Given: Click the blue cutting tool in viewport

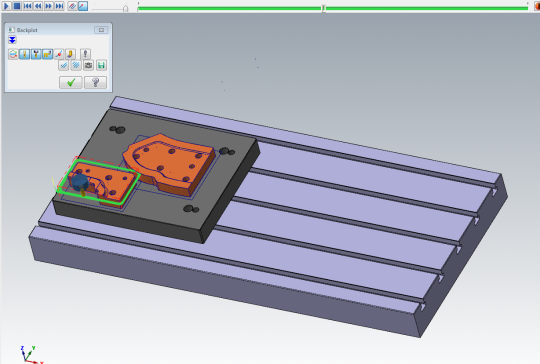Looking at the screenshot, I should coord(80,183).
